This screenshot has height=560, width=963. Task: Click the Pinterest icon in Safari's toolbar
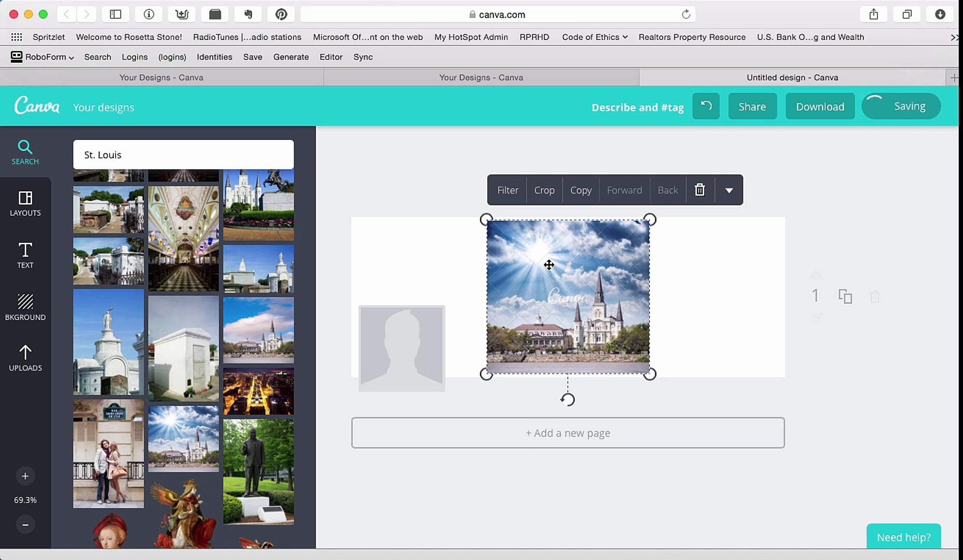[281, 14]
